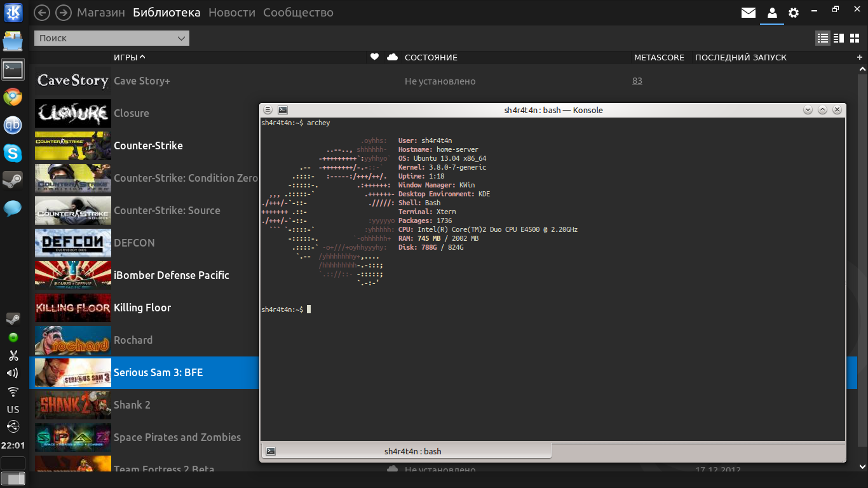Open the Konsole window menu icon
This screenshot has width=868, height=488.
tap(268, 110)
